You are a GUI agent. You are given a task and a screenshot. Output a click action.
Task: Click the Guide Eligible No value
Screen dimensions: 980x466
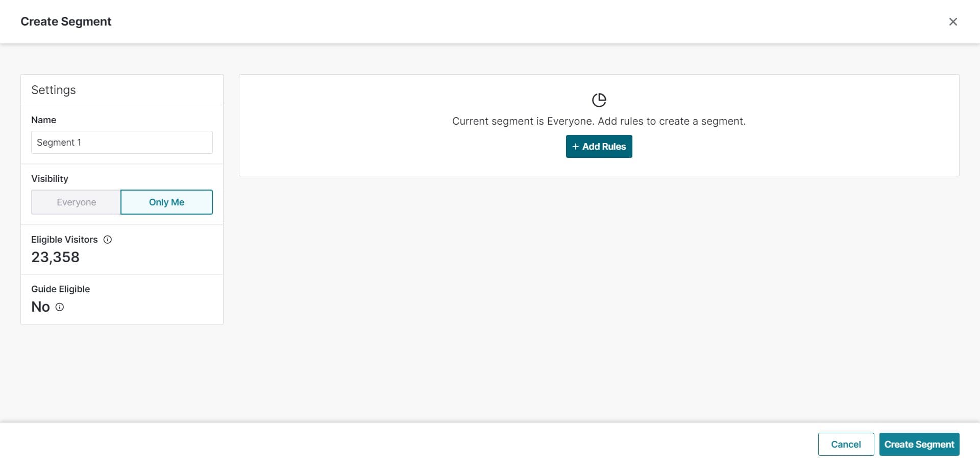(x=41, y=307)
